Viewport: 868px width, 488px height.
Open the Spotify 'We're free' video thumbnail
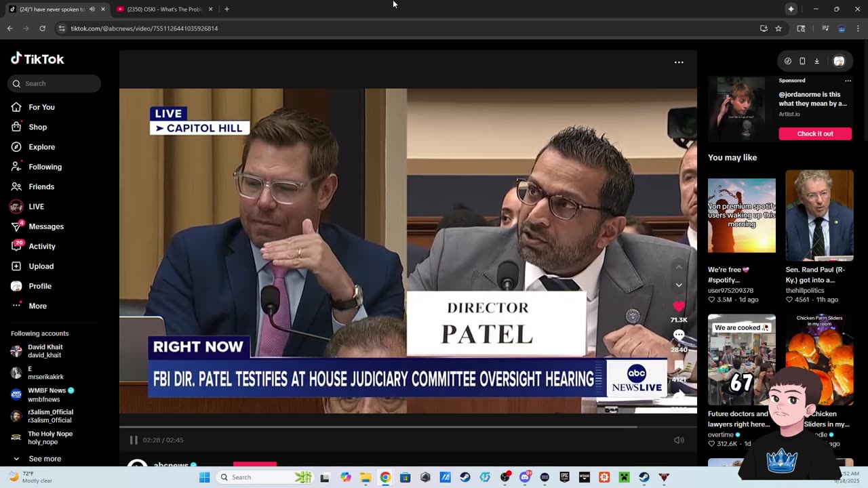[742, 216]
